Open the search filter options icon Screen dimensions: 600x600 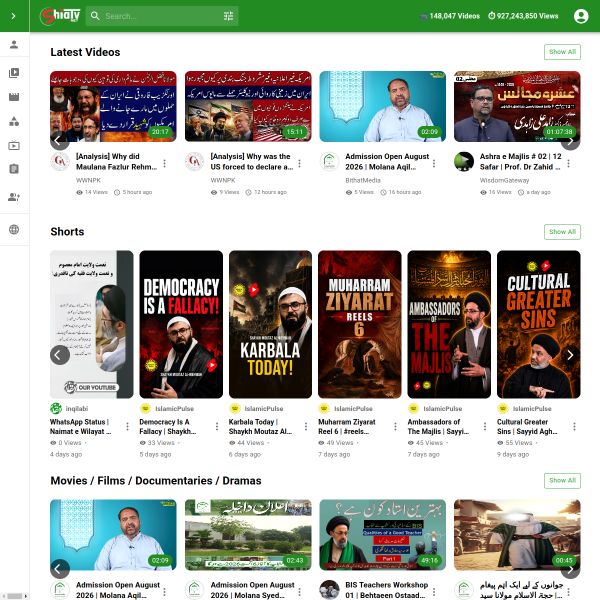click(x=228, y=16)
